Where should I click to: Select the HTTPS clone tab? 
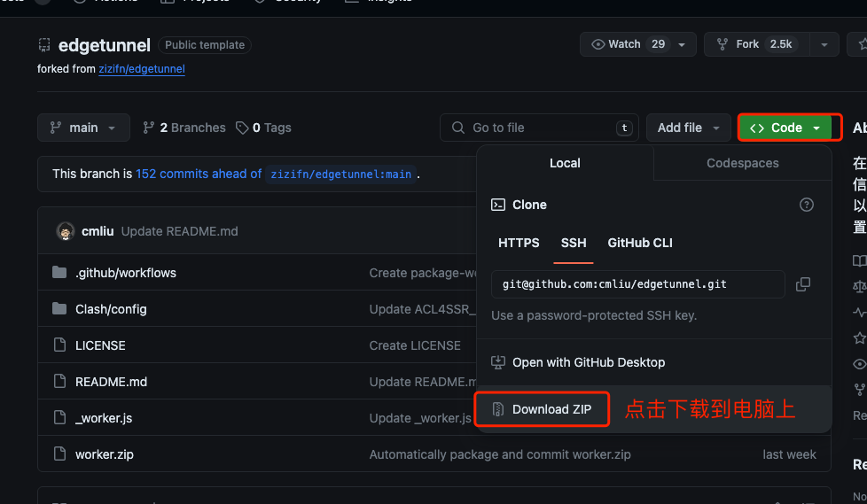pyautogui.click(x=519, y=243)
